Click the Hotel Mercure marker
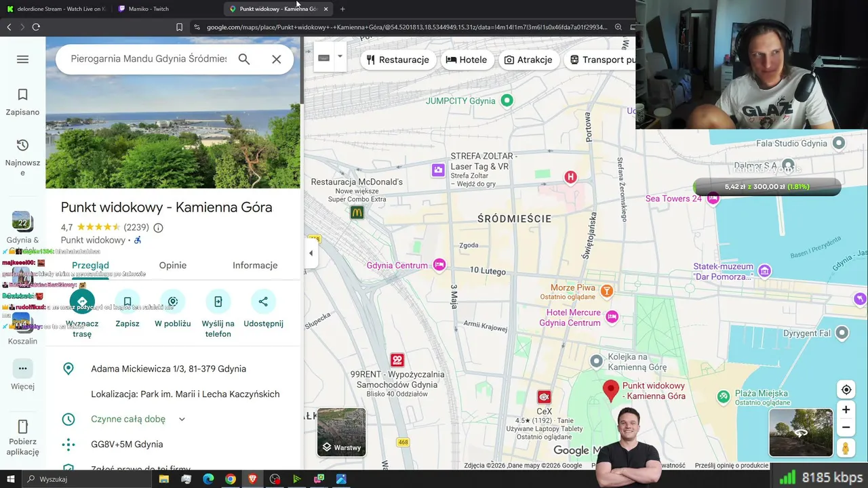Viewport: 868px width, 488px height. pos(612,317)
